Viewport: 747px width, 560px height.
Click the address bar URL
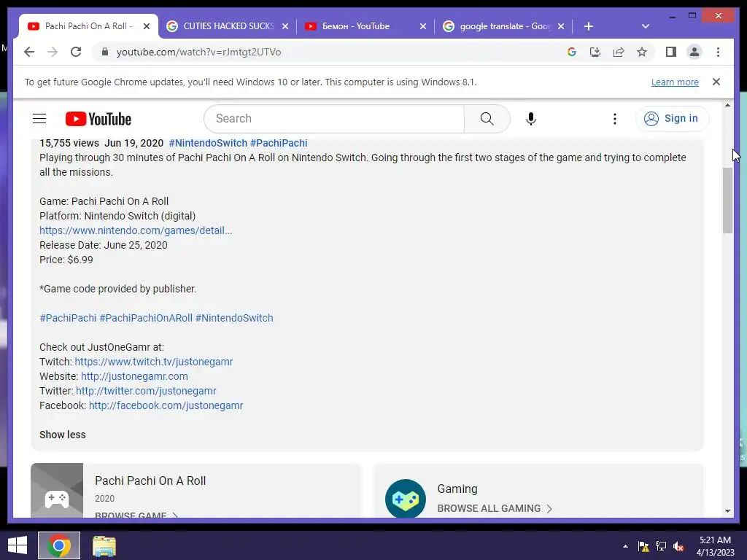[198, 52]
